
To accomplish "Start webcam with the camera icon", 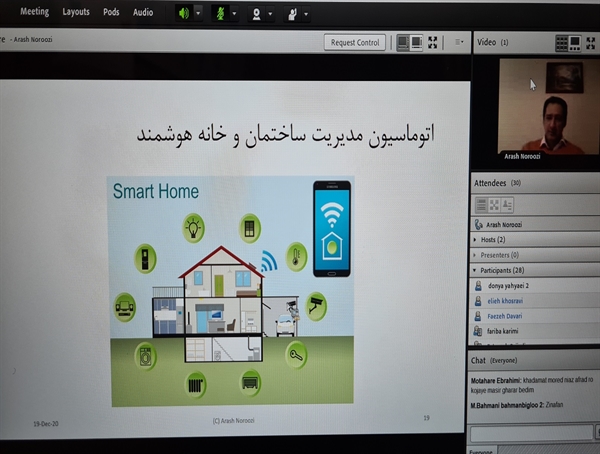I will tap(256, 14).
